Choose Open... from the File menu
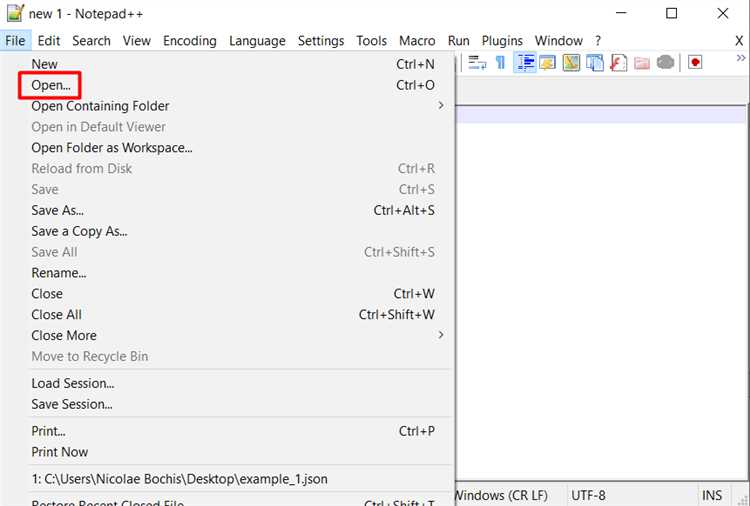Screen dimensions: 750x506 point(50,85)
